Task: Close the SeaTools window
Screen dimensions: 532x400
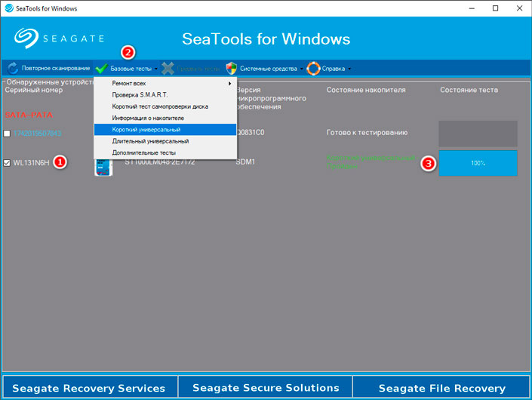Action: click(519, 8)
